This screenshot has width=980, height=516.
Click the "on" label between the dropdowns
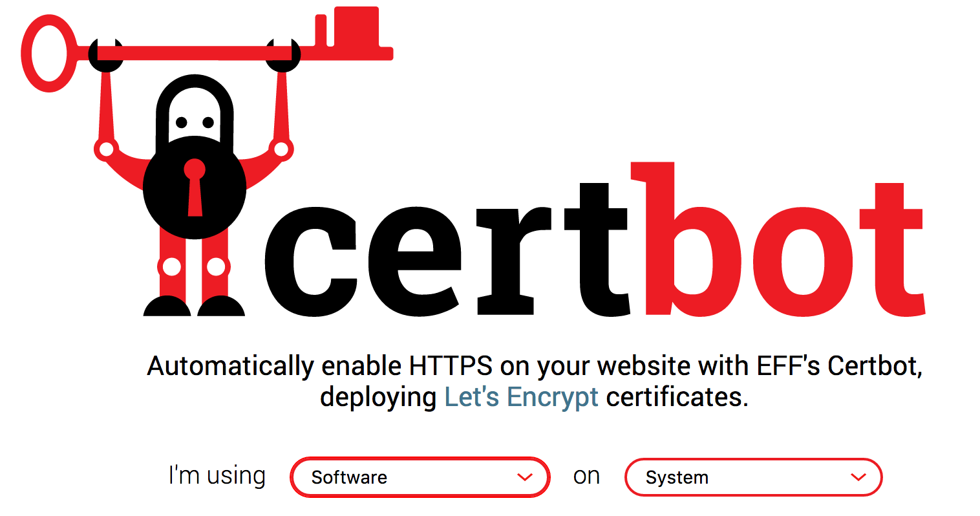pos(586,477)
